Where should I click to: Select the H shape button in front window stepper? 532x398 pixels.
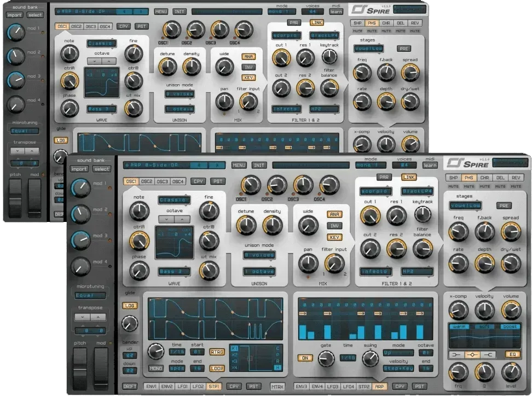277,368
